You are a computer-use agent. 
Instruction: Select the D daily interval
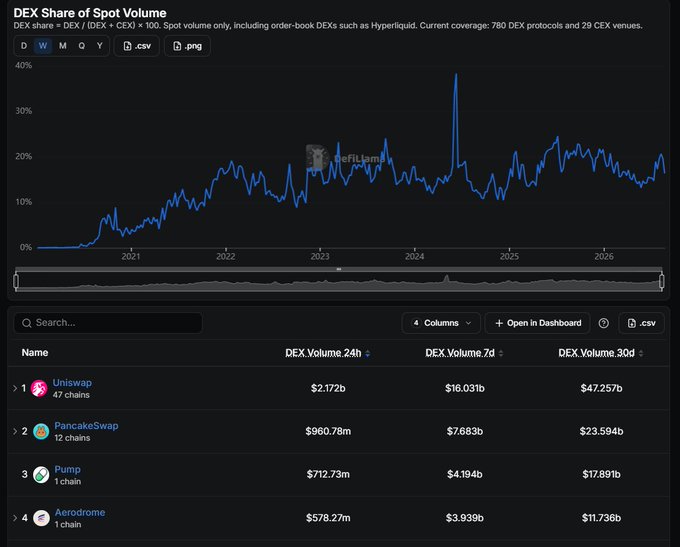[24, 46]
